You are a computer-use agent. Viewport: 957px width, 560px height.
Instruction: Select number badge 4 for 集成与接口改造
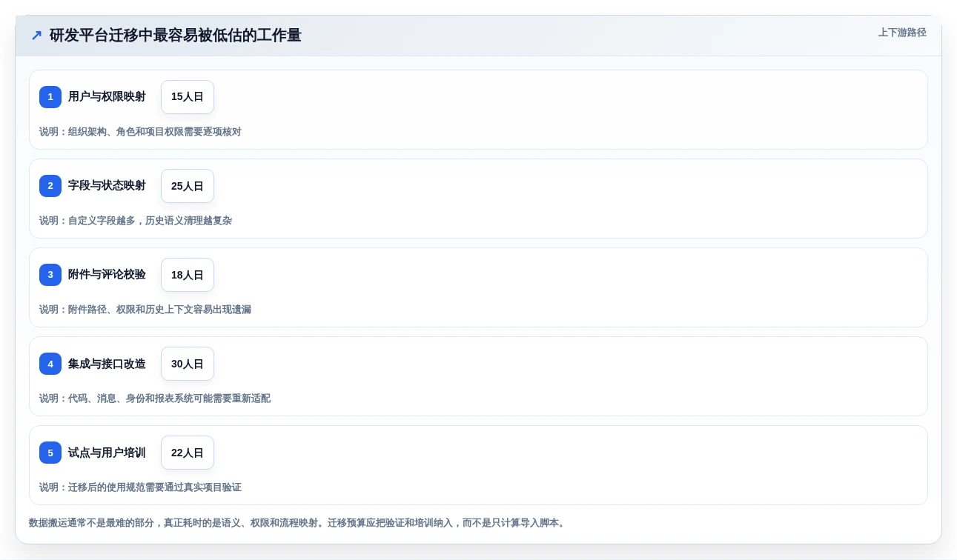[x=50, y=364]
